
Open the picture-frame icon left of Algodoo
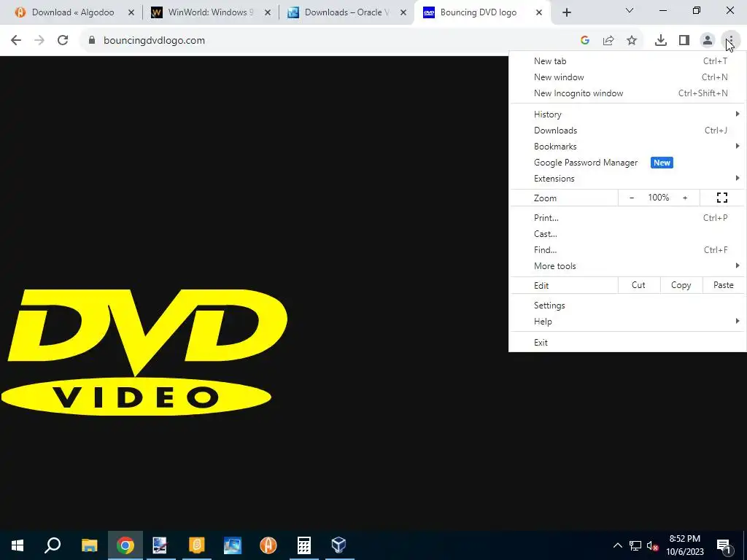point(233,545)
